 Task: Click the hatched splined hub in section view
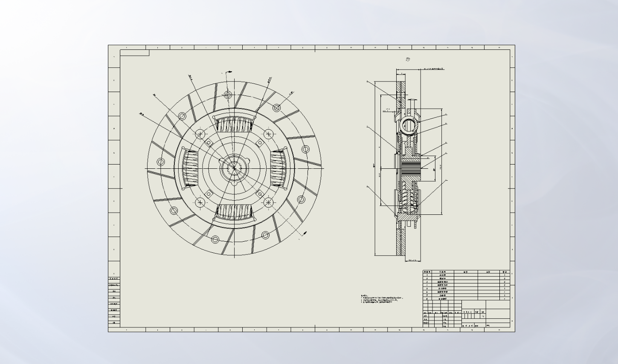(411, 168)
